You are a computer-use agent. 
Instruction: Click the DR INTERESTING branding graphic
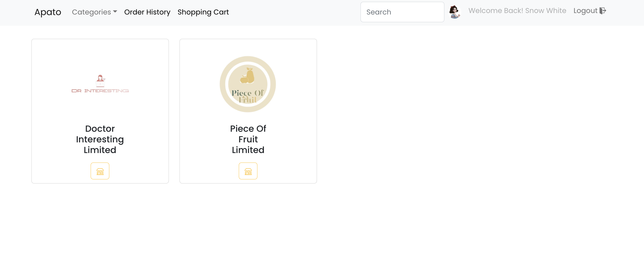tap(100, 90)
